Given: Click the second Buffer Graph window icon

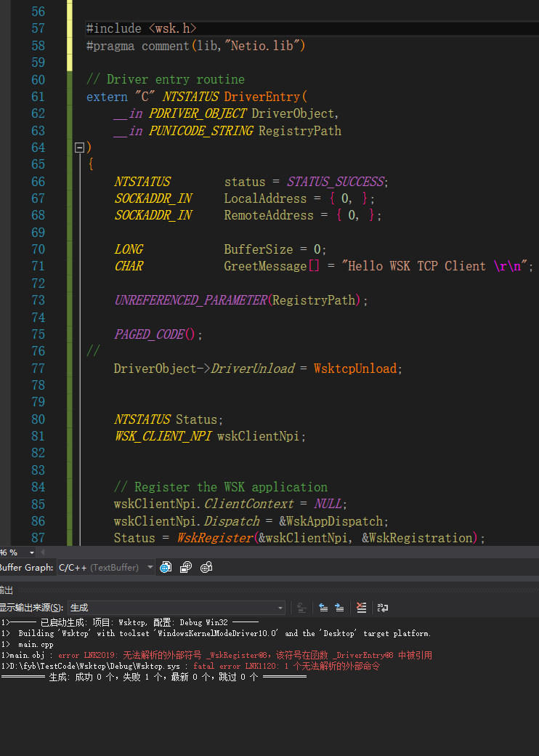Looking at the screenshot, I should [186, 568].
